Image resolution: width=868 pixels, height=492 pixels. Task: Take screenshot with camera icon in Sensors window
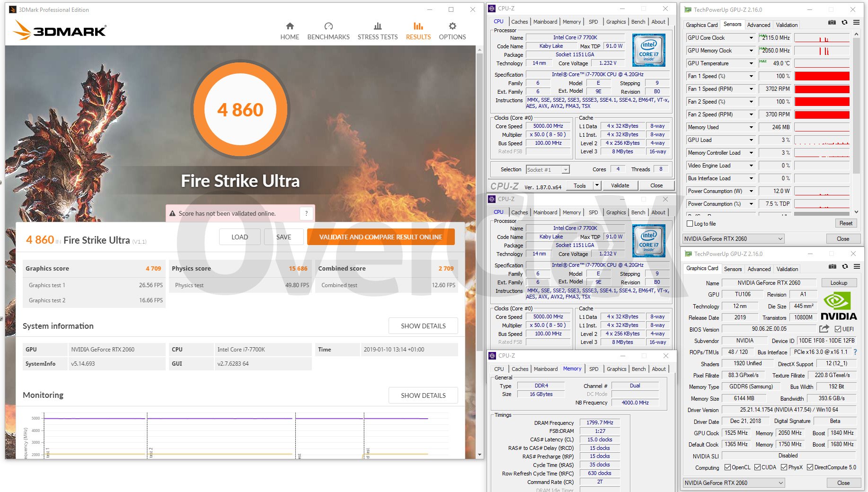point(832,22)
